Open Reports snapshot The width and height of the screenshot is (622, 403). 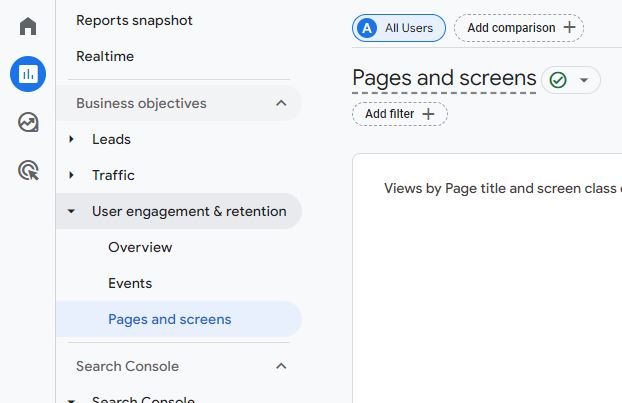click(134, 20)
